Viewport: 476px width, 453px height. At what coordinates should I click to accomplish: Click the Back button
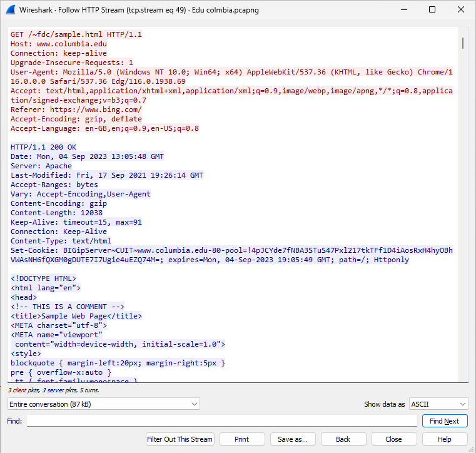click(x=343, y=439)
